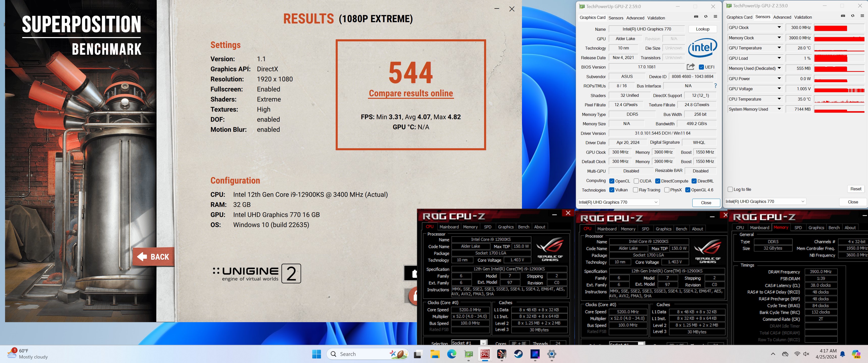Image resolution: width=868 pixels, height=363 pixels.
Task: Open Copilot preview icon in taskbar
Action: [856, 354]
